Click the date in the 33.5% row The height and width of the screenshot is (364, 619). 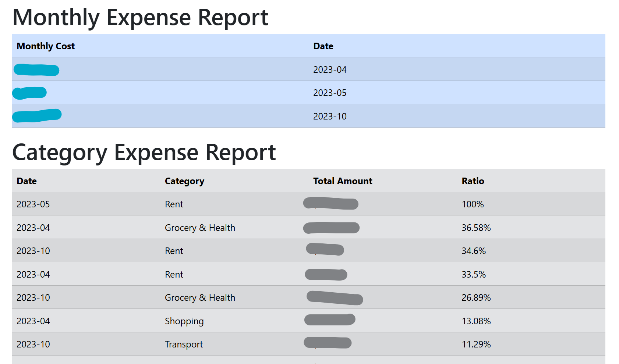33,274
